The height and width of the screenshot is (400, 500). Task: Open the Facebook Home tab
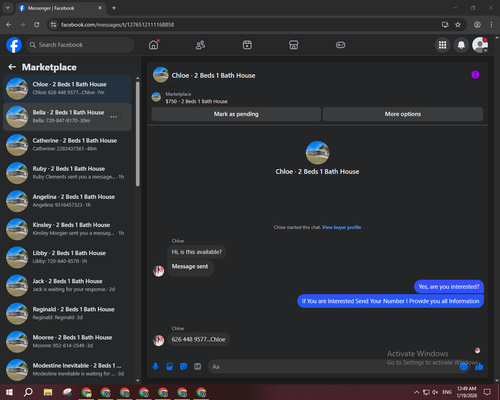click(x=154, y=45)
